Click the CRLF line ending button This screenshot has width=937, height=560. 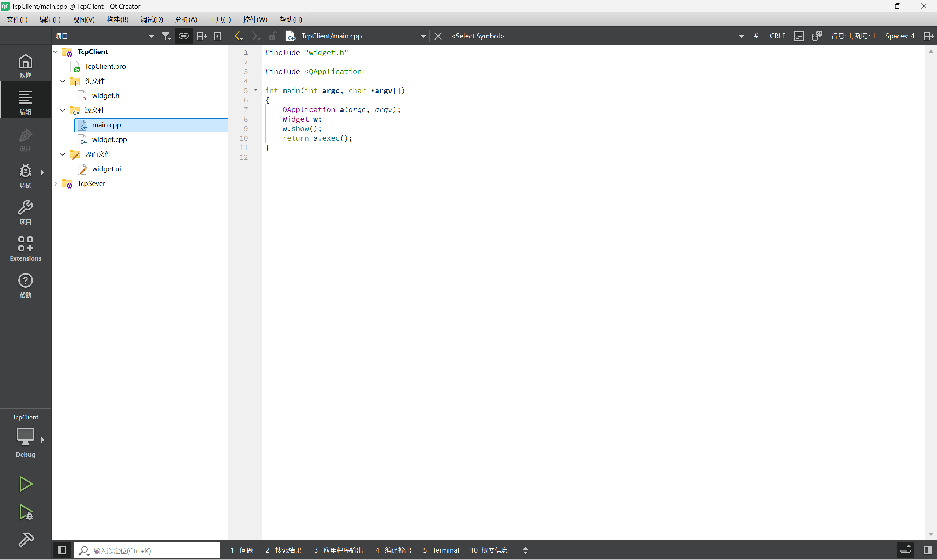777,36
